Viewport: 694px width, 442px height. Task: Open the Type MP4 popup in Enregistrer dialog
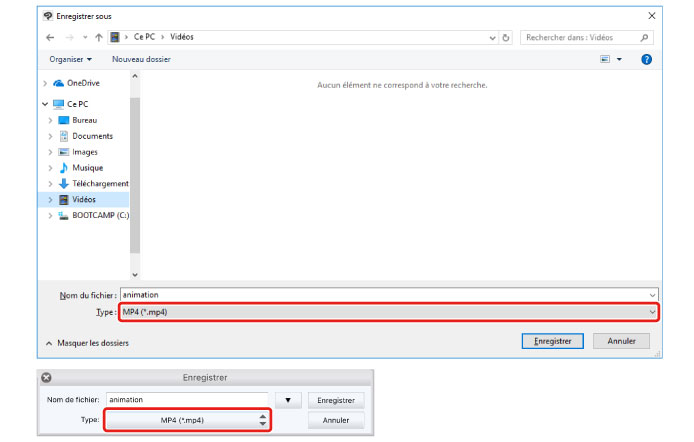pyautogui.click(x=188, y=420)
